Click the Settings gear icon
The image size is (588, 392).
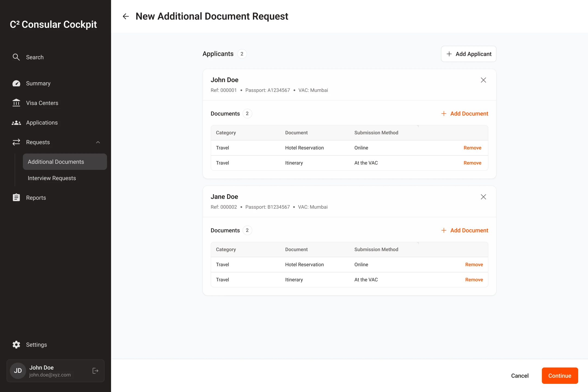[16, 345]
